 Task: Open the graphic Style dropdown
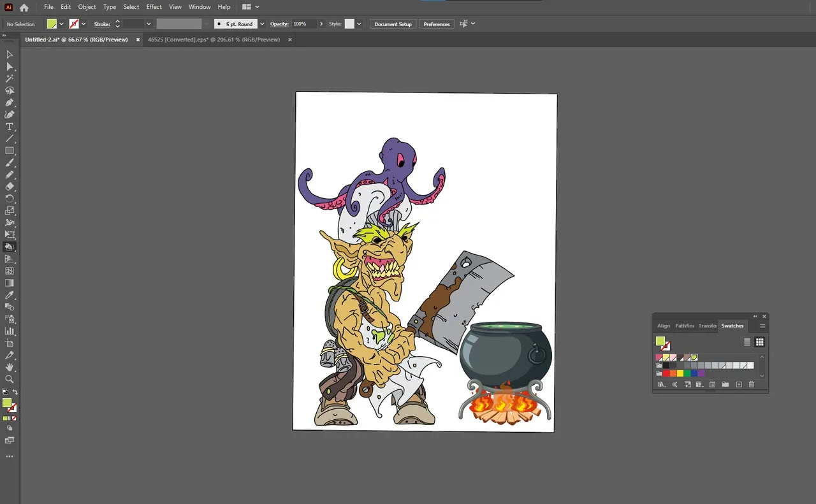click(360, 24)
